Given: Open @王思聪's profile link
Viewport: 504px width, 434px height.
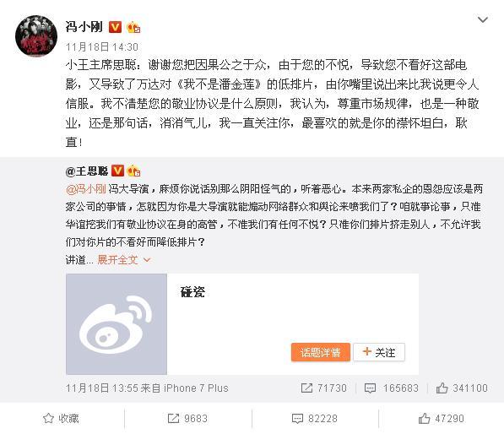Looking at the screenshot, I should [x=87, y=171].
